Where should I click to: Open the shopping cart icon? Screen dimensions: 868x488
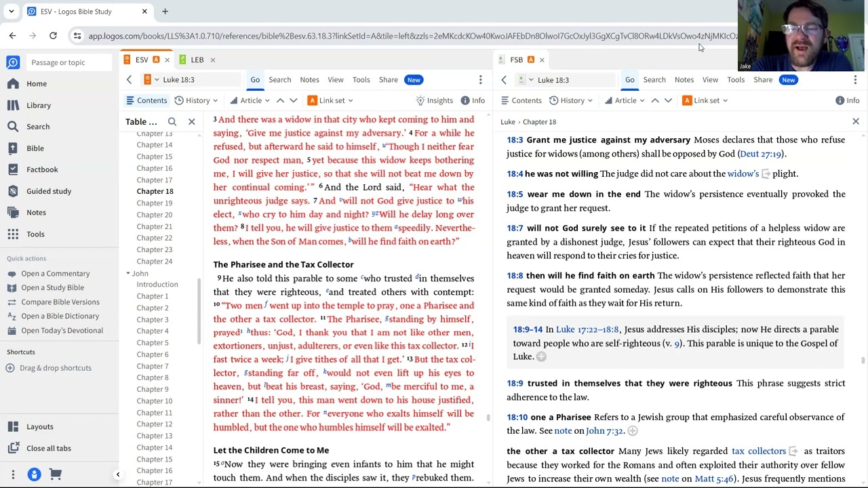56,474
